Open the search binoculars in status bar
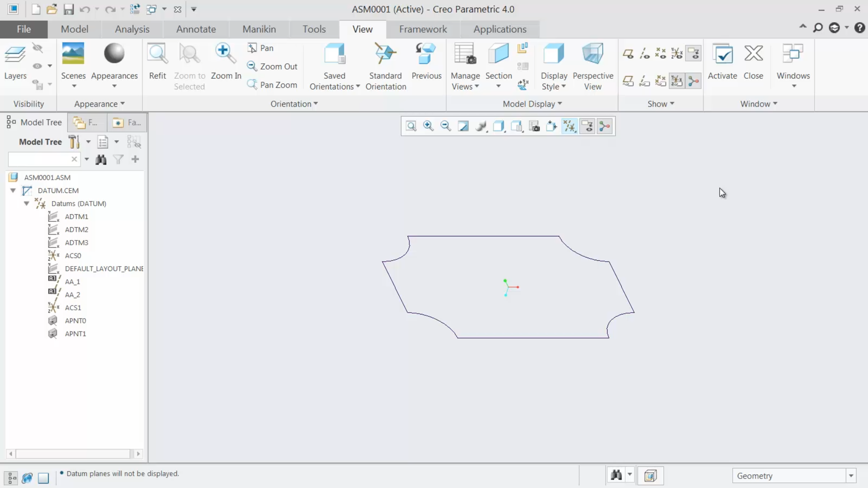868x488 pixels. (616, 475)
